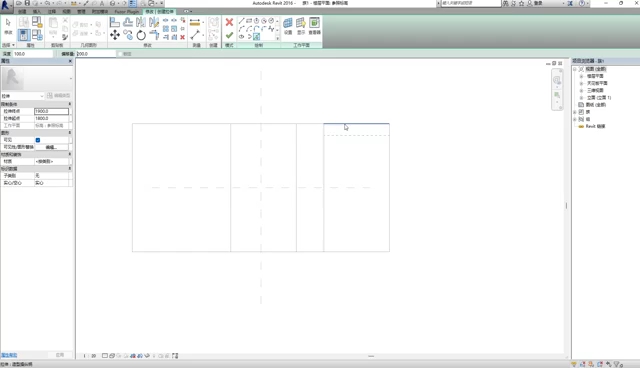The image size is (640, 368).
Task: Click the green checkmark Finish Edit Mode
Action: (x=229, y=35)
